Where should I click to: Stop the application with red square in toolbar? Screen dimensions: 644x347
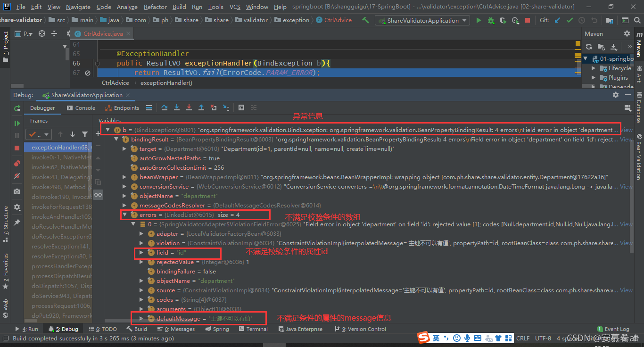tap(527, 20)
